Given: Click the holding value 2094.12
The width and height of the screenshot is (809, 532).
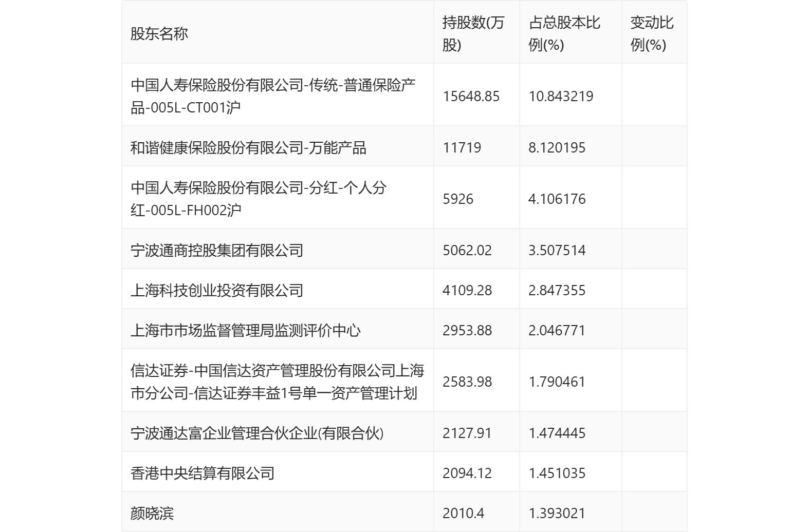Looking at the screenshot, I should point(467,473).
